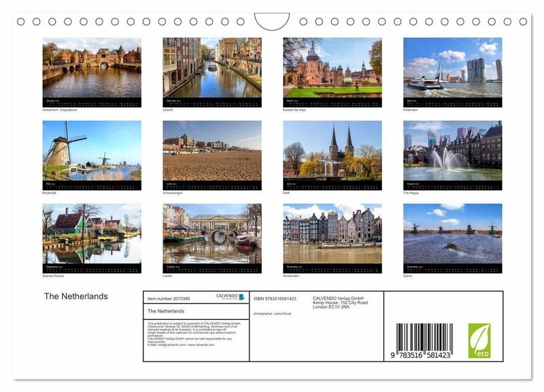
Task: Open the Scheveningen beach June photo
Action: pos(212,151)
